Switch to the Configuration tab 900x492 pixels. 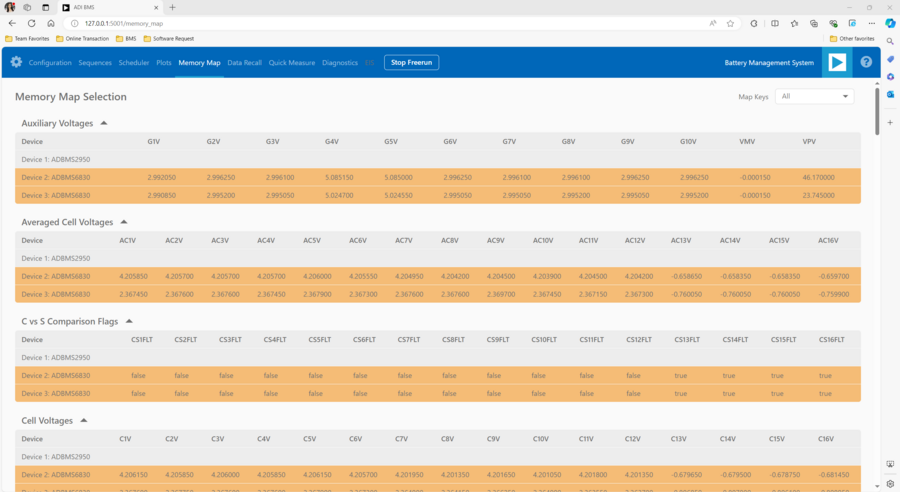click(50, 62)
